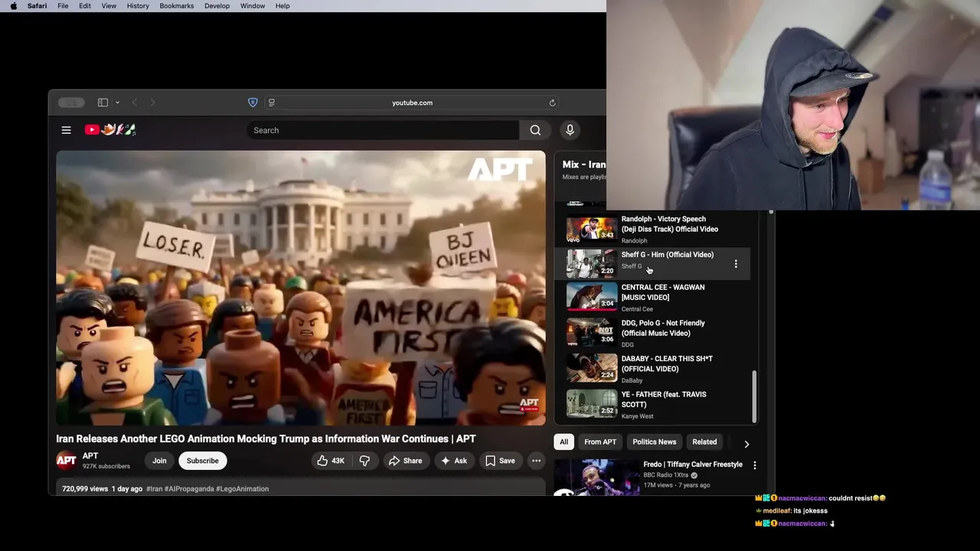This screenshot has height=551, width=980.
Task: Click the youtube.com address field
Action: coord(412,103)
